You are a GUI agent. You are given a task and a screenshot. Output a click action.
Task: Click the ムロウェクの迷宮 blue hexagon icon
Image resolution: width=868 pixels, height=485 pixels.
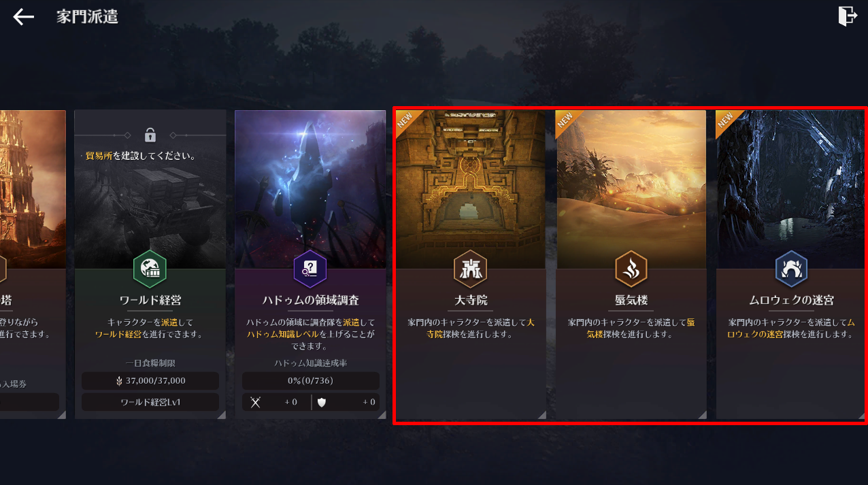tap(791, 269)
